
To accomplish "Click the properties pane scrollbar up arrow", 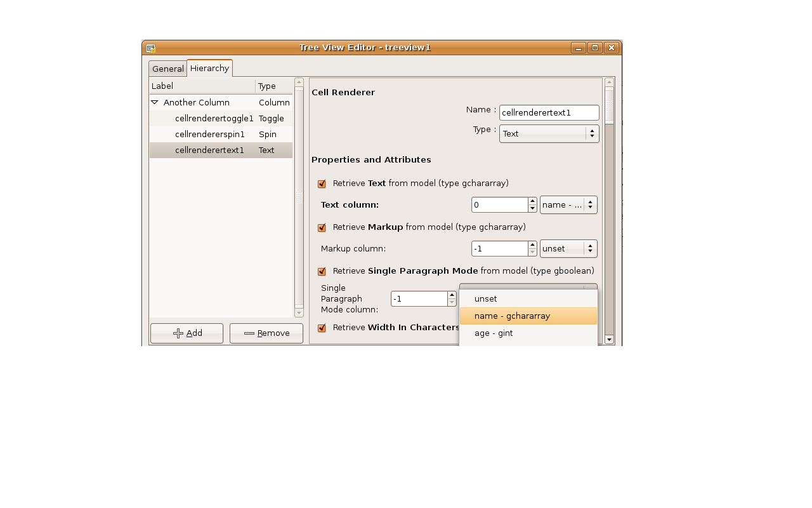I will (x=610, y=82).
